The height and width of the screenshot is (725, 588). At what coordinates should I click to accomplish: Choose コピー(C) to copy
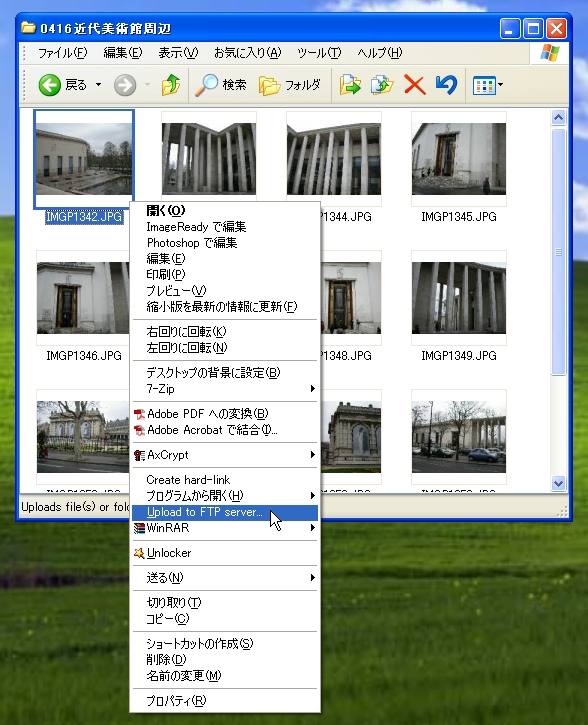(x=225, y=619)
